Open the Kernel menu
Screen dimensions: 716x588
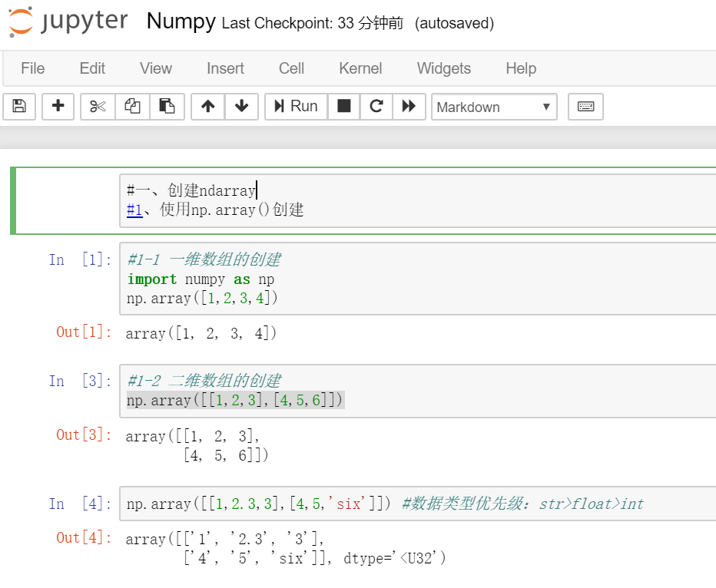[x=360, y=68]
